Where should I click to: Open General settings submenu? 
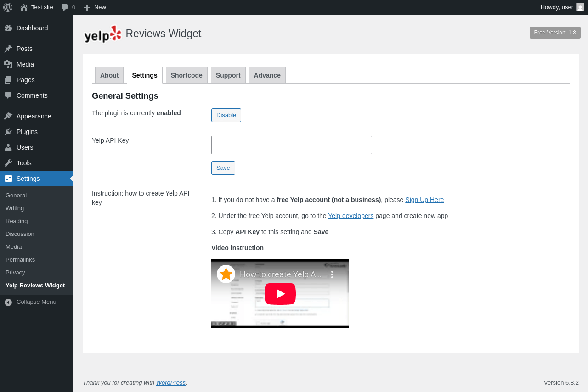coord(16,195)
